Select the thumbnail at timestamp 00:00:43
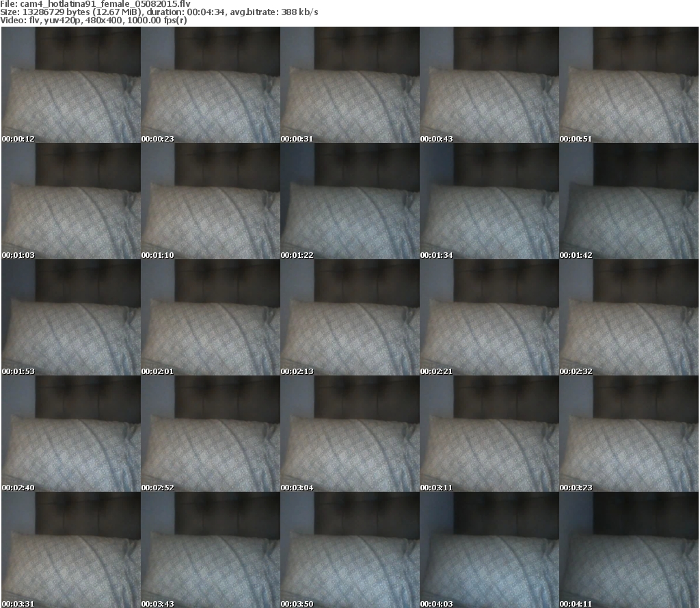 (489, 85)
